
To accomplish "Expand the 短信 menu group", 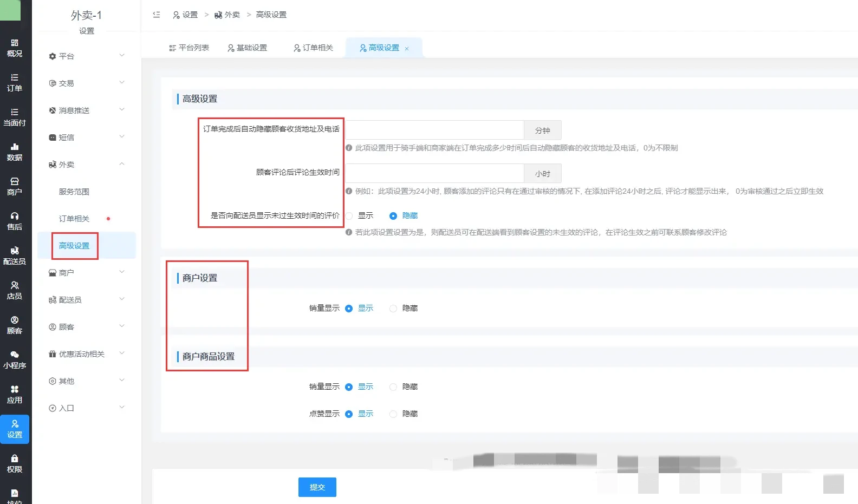I will (87, 137).
